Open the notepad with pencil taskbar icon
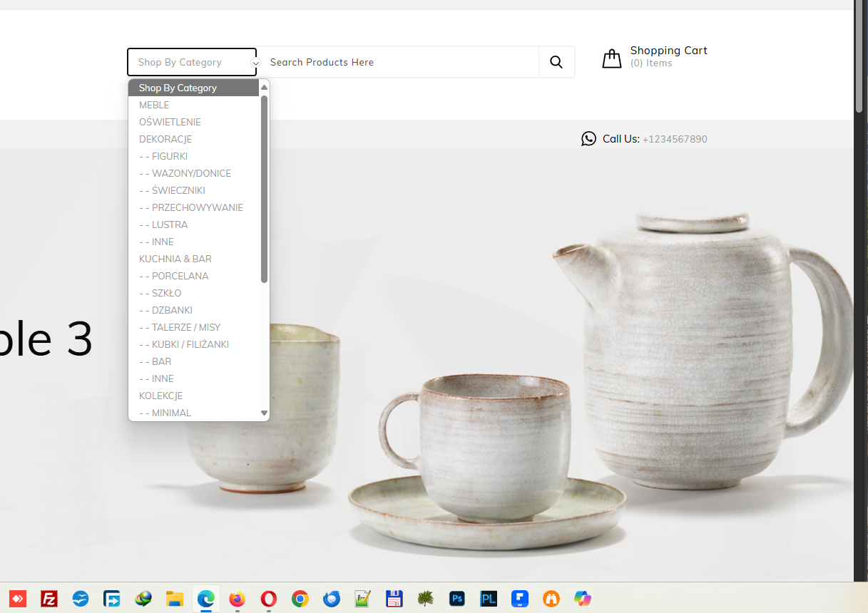Image resolution: width=868 pixels, height=613 pixels. (363, 598)
